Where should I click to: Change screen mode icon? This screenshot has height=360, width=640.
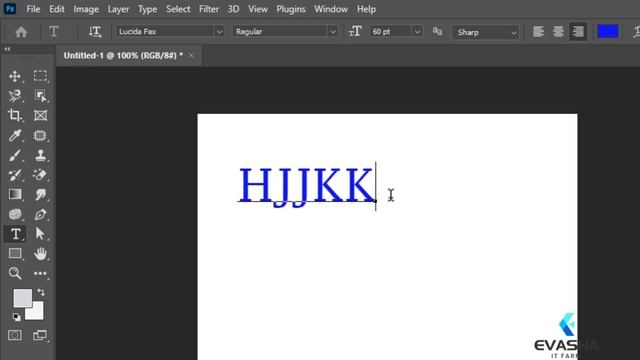[x=40, y=335]
